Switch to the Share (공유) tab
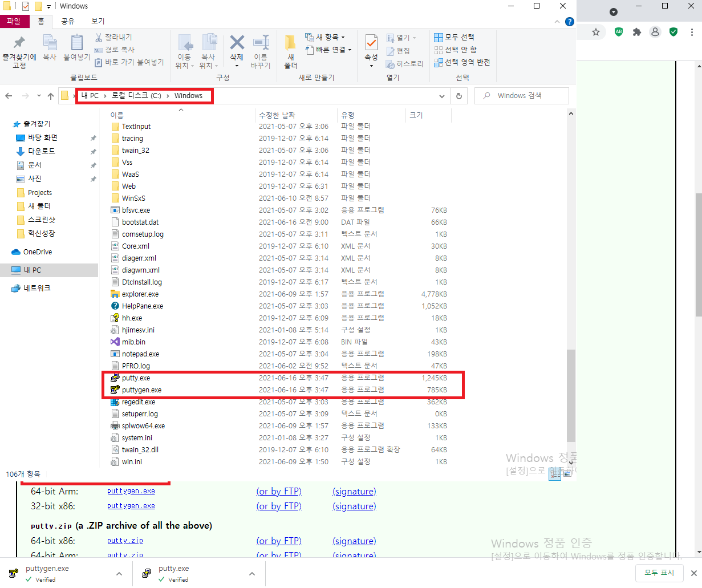This screenshot has height=588, width=702. [68, 21]
